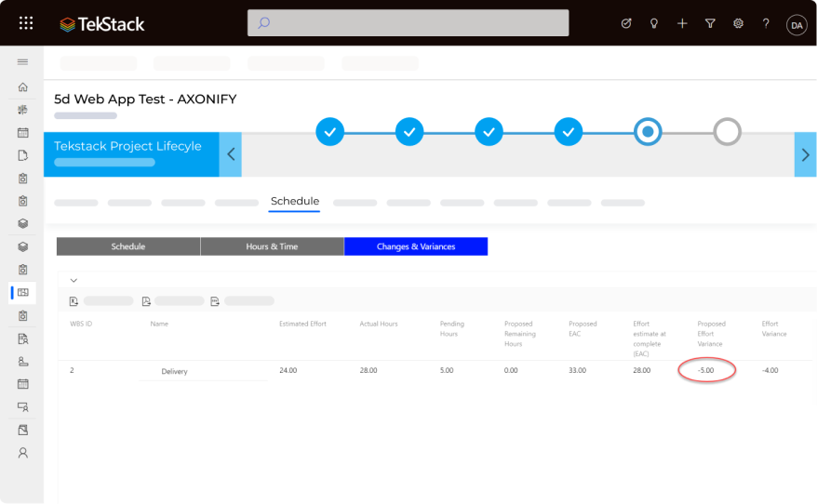The image size is (817, 504).
Task: Click the plus quick create icon
Action: pos(682,23)
